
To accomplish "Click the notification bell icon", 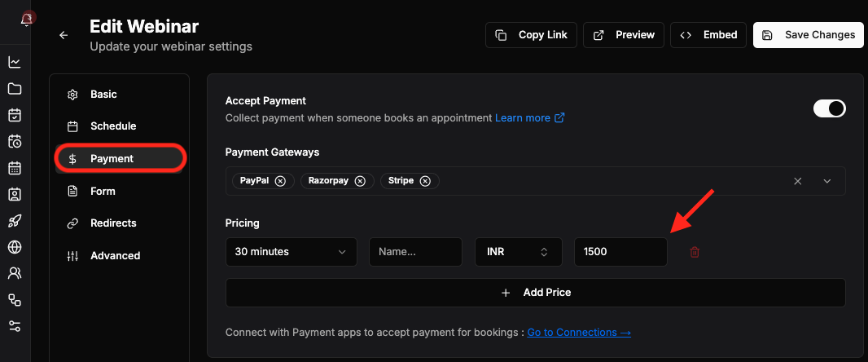I will pyautogui.click(x=26, y=20).
